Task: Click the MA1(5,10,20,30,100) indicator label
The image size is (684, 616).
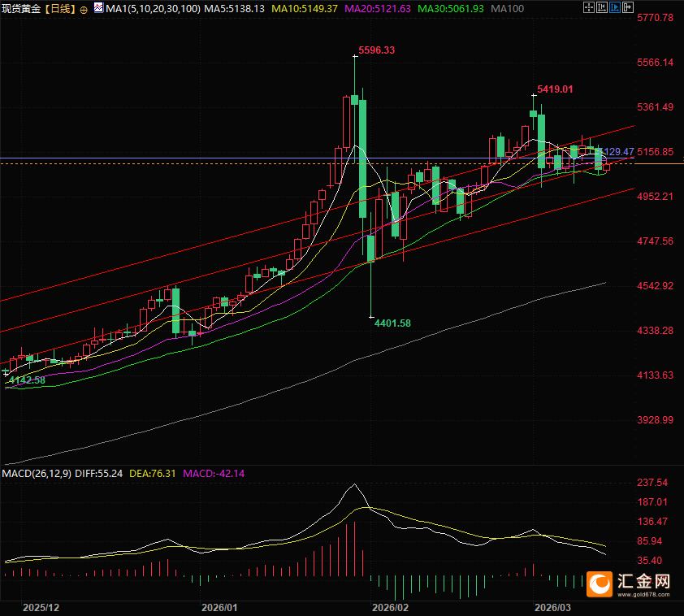Action: tap(153, 9)
